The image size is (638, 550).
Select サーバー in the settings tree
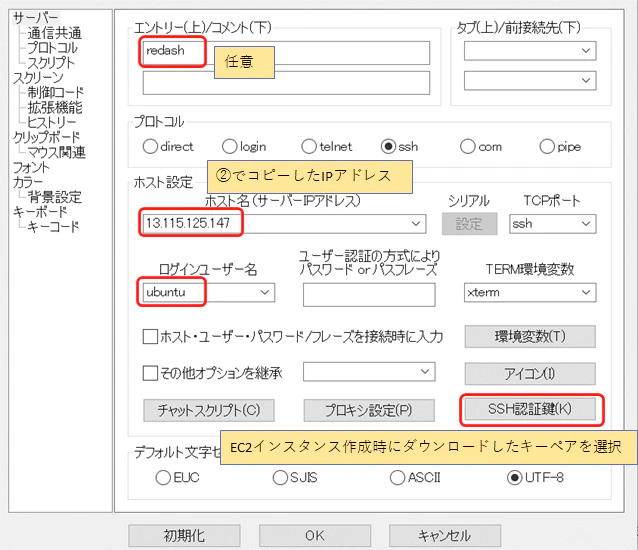coord(36,18)
